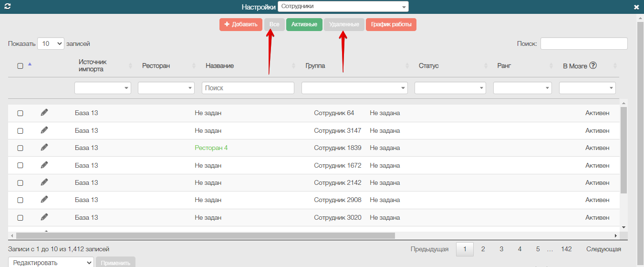Sort by Ресторан column arrows
The width and height of the screenshot is (644, 267).
coord(194,66)
